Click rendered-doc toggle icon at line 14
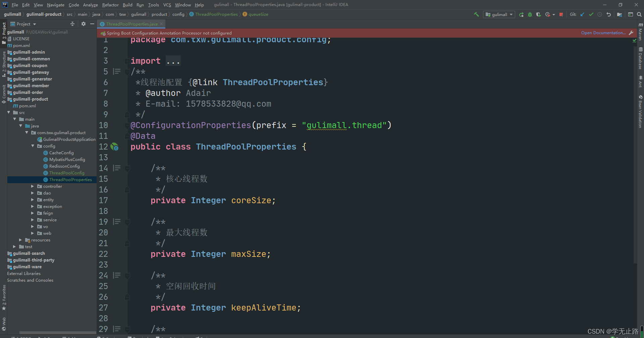This screenshot has height=338, width=644. pyautogui.click(x=117, y=168)
